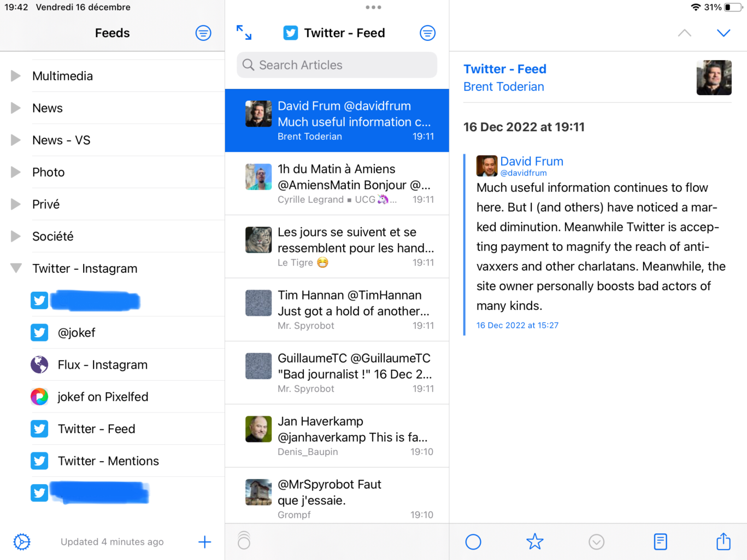The width and height of the screenshot is (747, 560).
Task: Collapse the Twitter - Instagram folder
Action: tap(16, 268)
